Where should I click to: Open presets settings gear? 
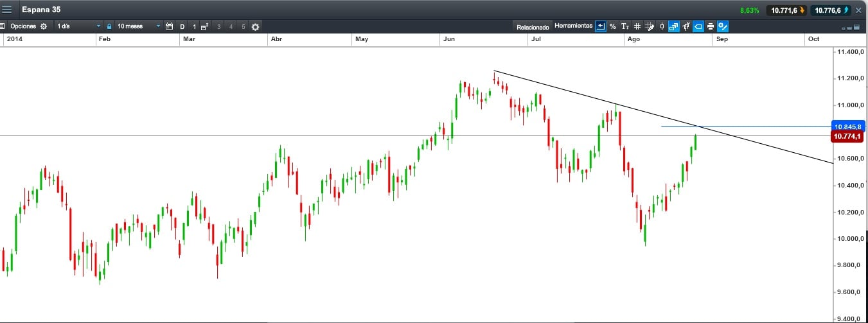pos(256,26)
